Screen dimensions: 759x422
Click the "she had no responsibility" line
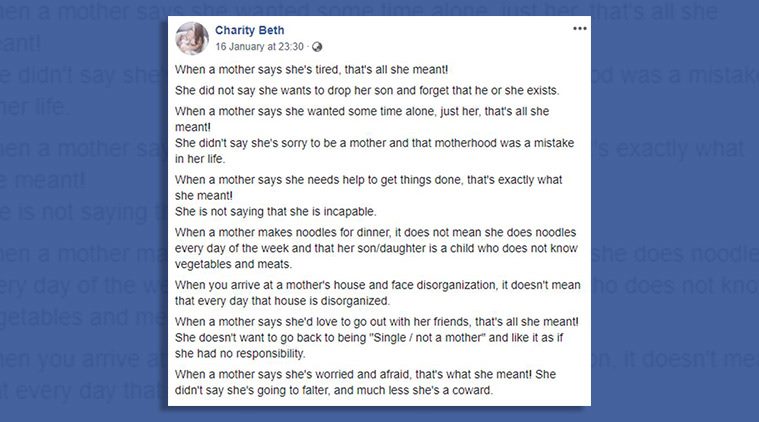(240, 354)
